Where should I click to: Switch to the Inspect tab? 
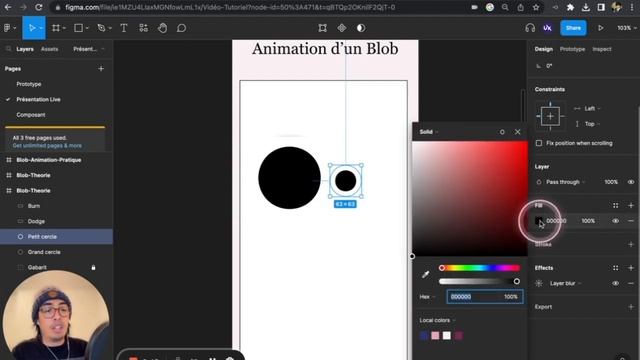602,49
